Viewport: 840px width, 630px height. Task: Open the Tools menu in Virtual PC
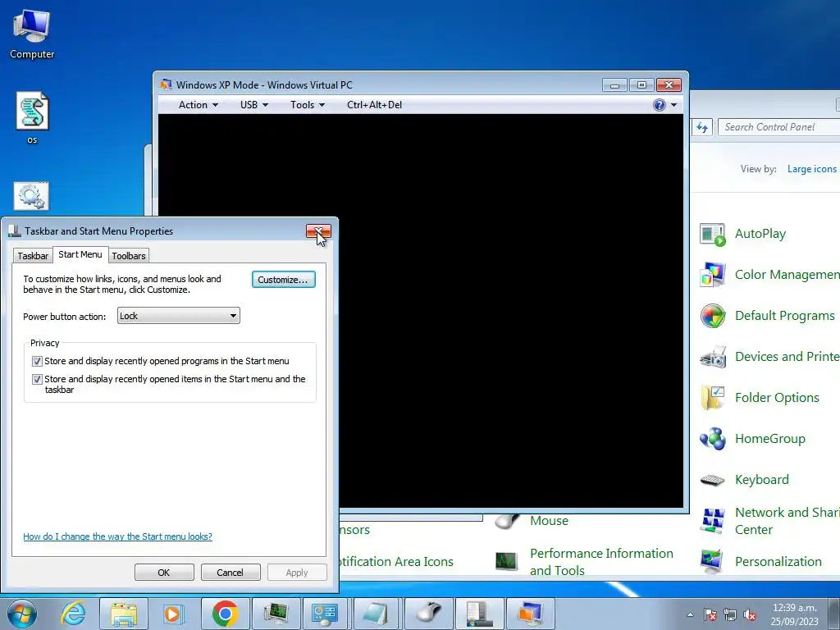tap(308, 105)
